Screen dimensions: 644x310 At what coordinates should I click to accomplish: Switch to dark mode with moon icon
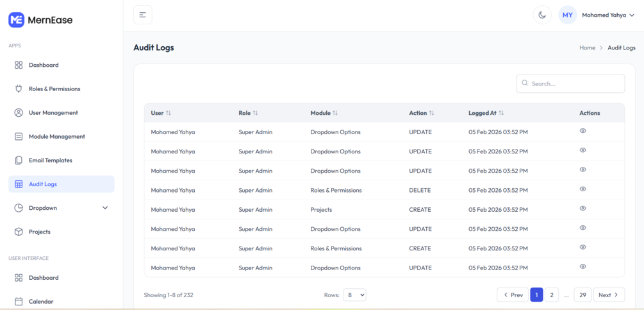tap(542, 15)
